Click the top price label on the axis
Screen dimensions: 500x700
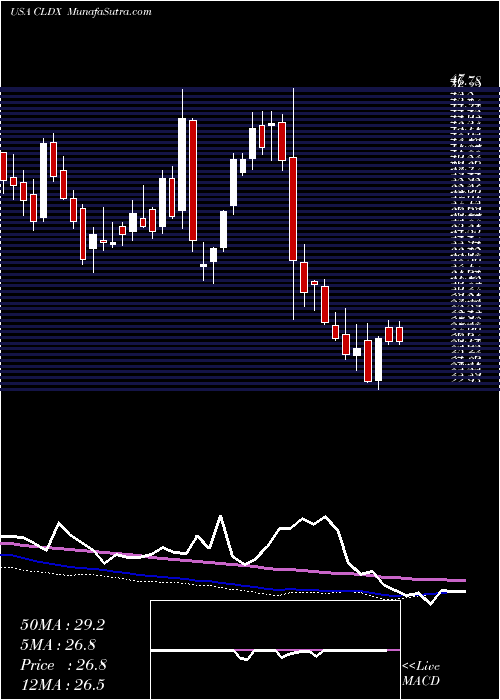coord(465,82)
